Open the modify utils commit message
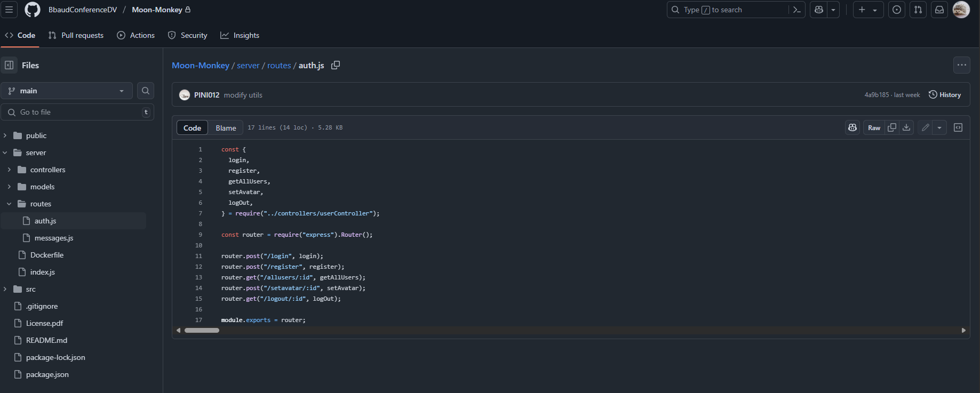Image resolution: width=980 pixels, height=393 pixels. tap(243, 95)
